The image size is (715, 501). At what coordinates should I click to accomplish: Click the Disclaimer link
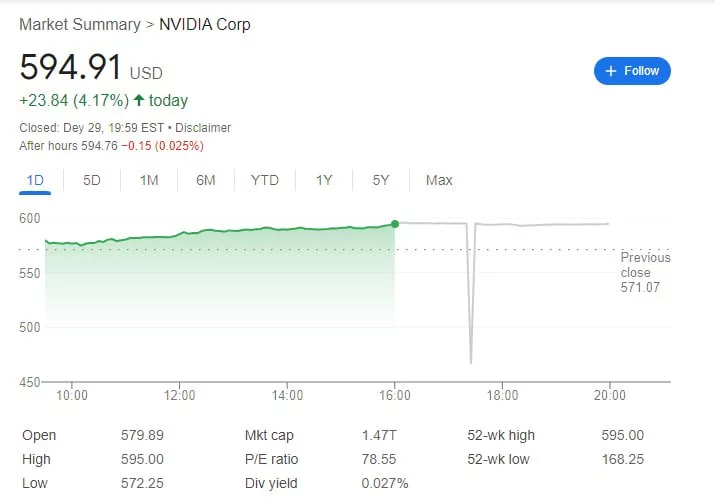coord(204,128)
